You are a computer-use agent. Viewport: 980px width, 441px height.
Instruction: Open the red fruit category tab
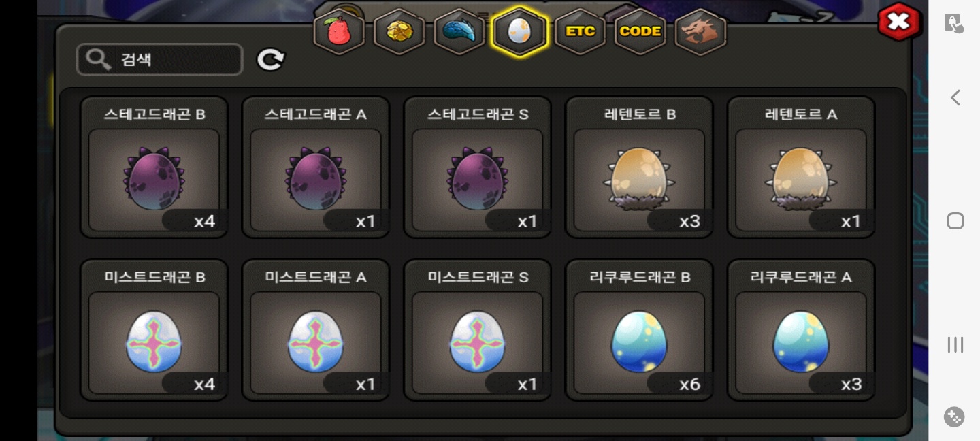(338, 32)
